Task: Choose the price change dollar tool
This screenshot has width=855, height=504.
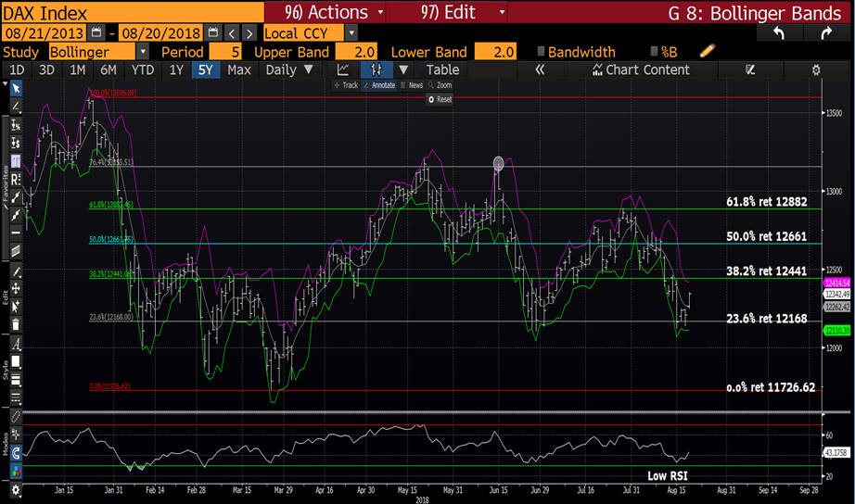Action: coord(16,144)
